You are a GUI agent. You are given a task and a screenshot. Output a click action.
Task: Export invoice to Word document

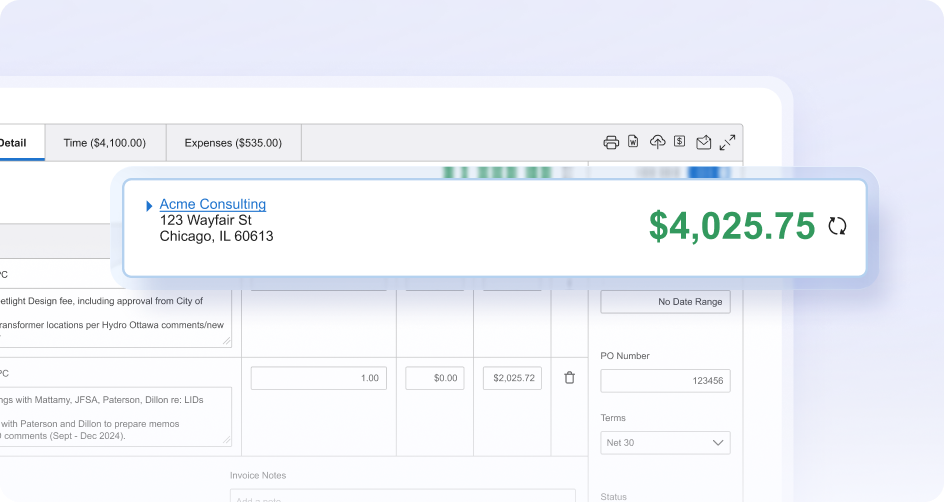tap(633, 141)
